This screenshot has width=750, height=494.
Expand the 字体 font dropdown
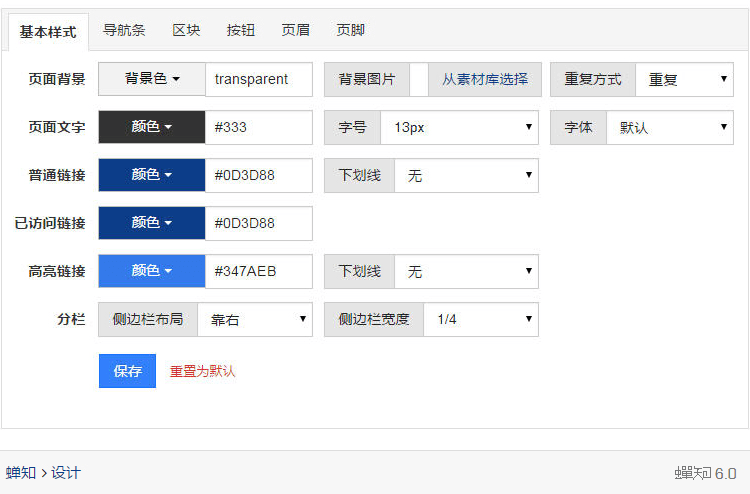(670, 127)
